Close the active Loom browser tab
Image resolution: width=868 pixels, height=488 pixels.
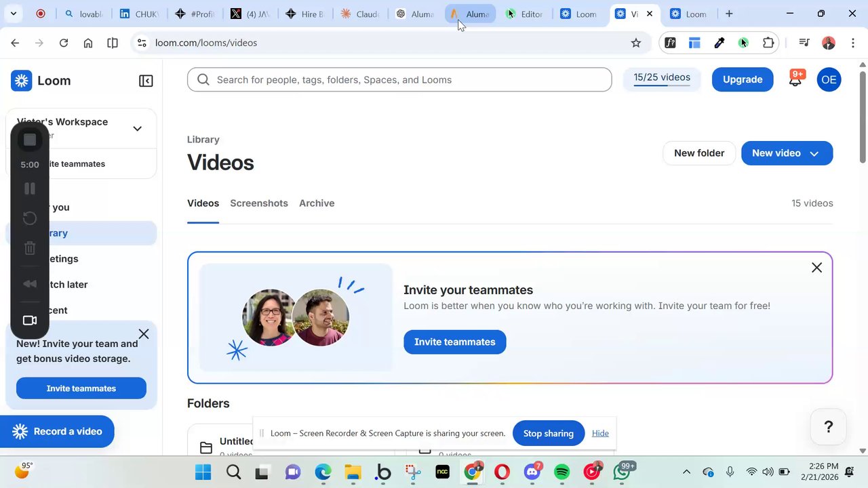[650, 14]
